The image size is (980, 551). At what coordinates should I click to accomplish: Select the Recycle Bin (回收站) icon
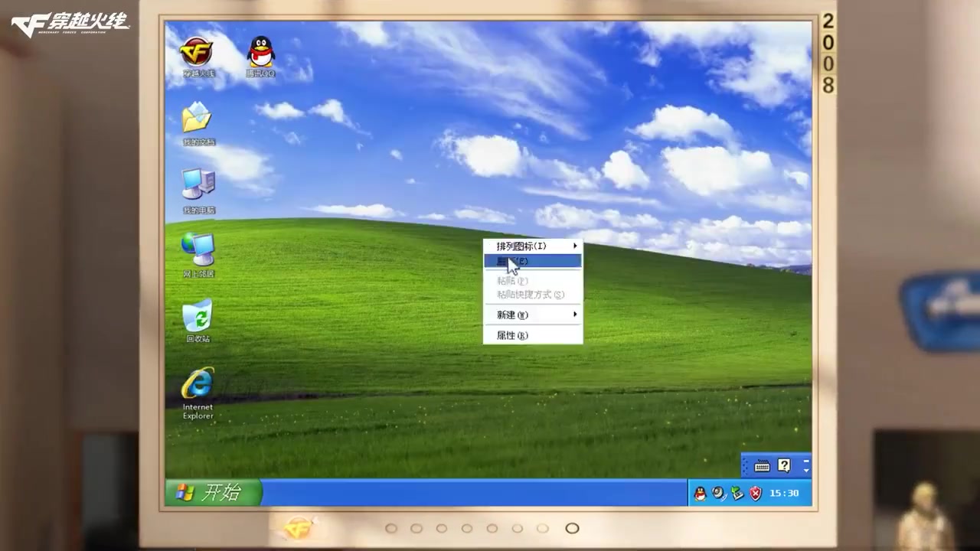click(198, 316)
